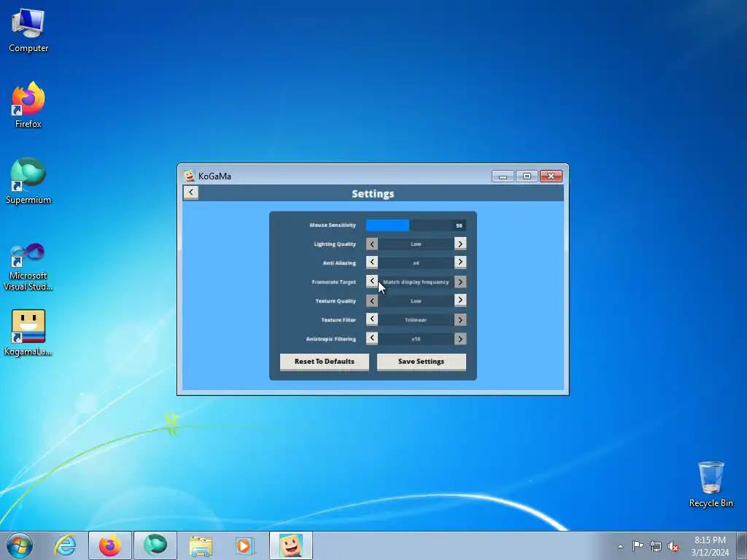Select Microsoft Visual Studio desktop shortcut
This screenshot has width=747, height=560.
pyautogui.click(x=28, y=267)
